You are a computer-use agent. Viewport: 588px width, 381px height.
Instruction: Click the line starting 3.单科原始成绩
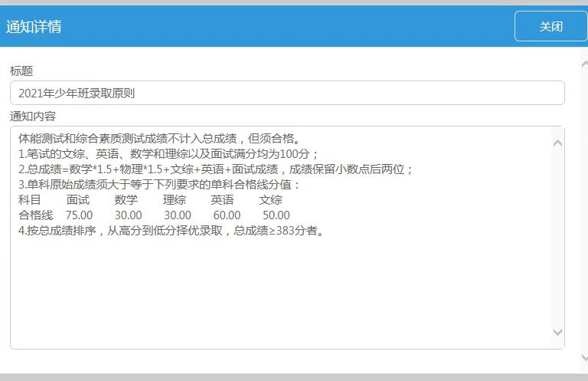159,185
